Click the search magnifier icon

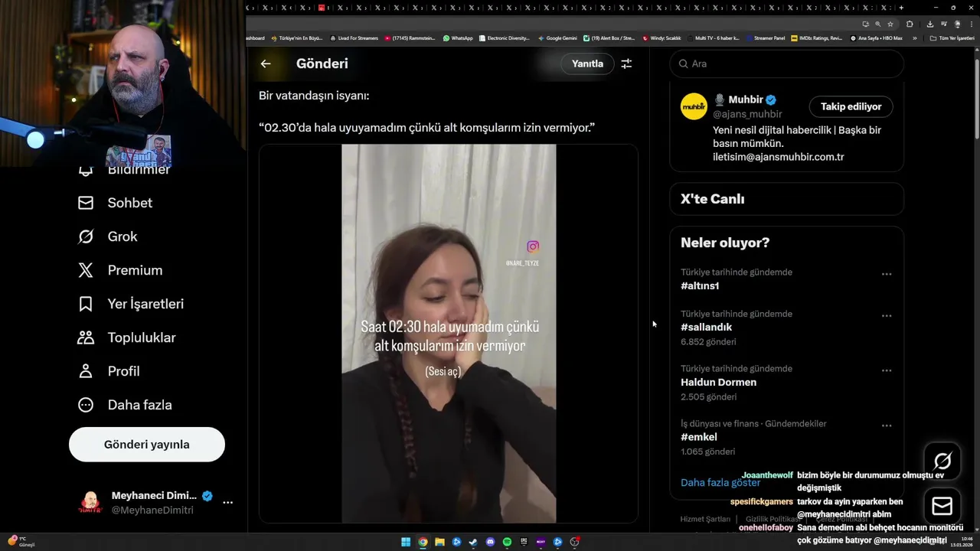(x=684, y=64)
